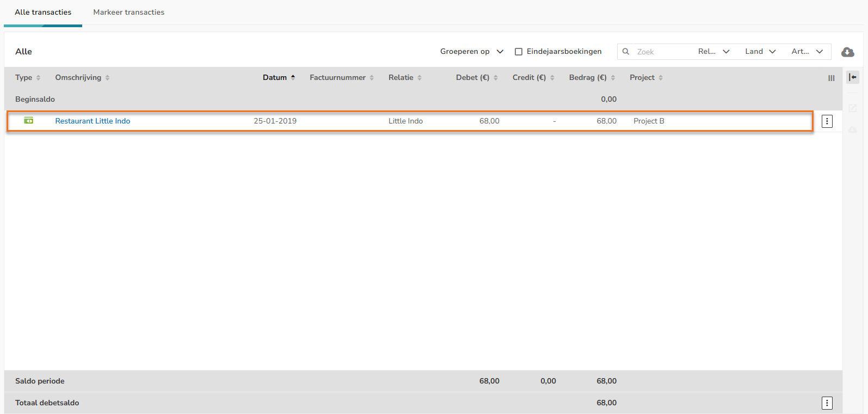The image size is (868, 414).
Task: Open the Totaal debetsaldo row's three-dot menu
Action: 827,403
